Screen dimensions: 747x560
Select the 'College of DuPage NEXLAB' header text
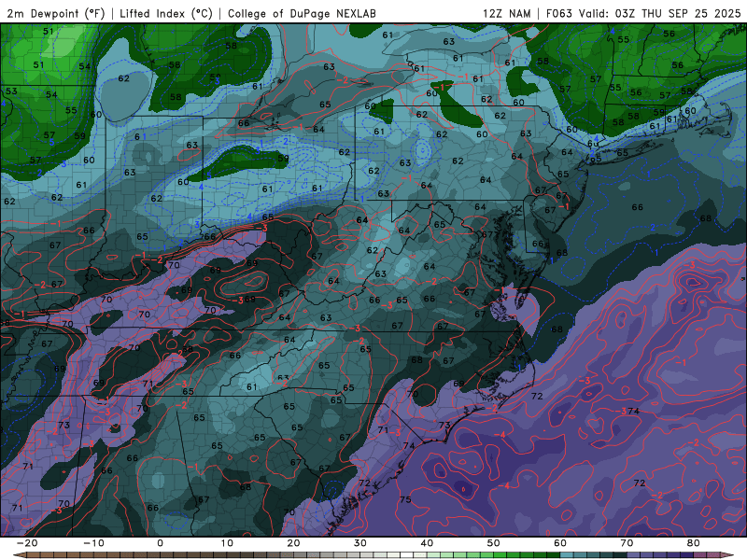coord(302,13)
